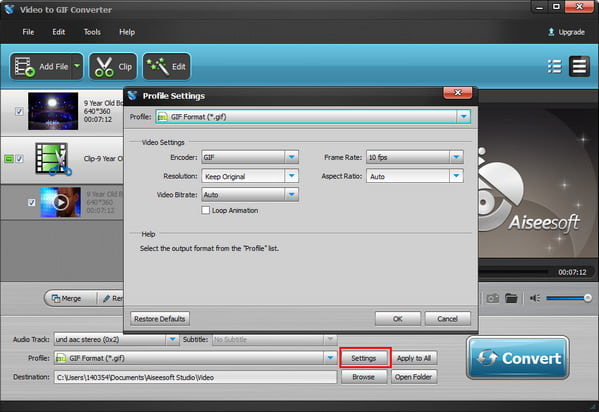The width and height of the screenshot is (599, 412).
Task: Switch to the compact list view icon
Action: [579, 67]
